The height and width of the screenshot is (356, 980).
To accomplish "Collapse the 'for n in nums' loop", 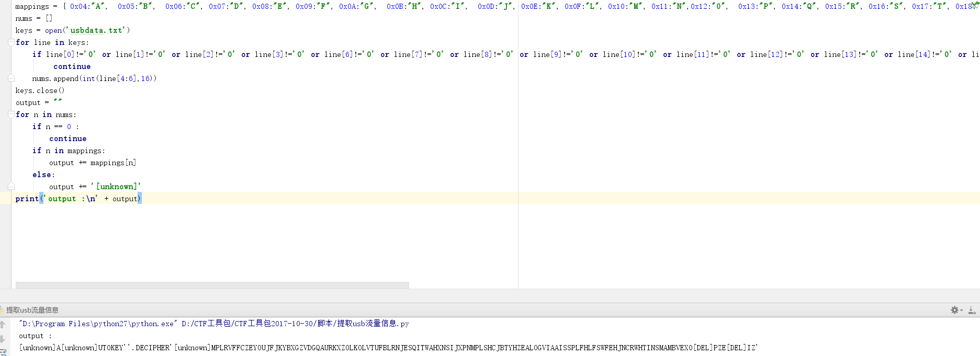I will coord(11,114).
